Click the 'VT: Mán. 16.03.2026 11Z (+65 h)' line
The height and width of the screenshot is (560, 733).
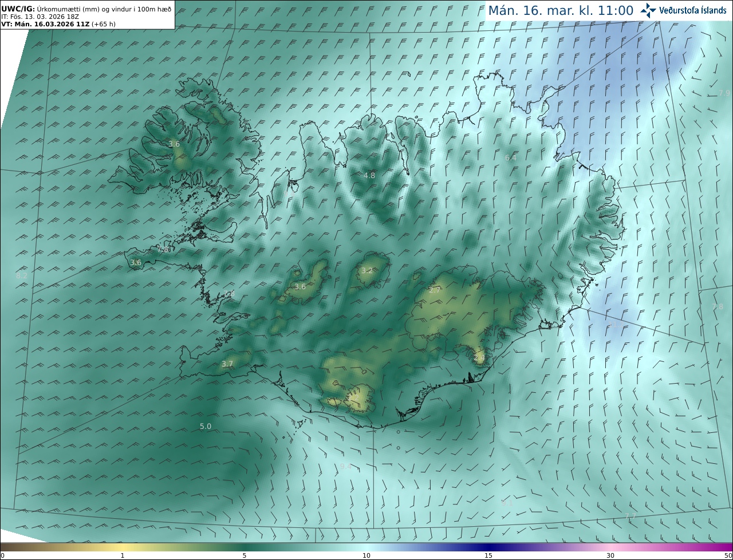pos(58,24)
